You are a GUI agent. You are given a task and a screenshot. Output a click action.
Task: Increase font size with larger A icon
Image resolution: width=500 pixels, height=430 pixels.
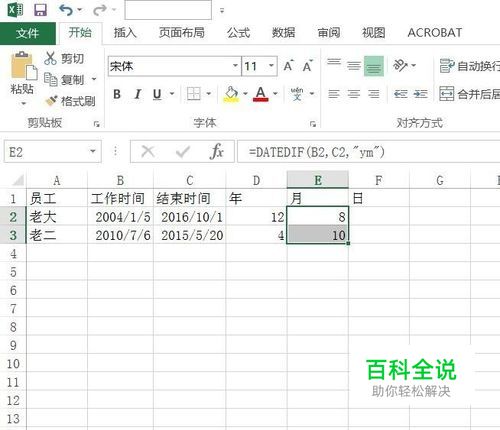[x=289, y=66]
